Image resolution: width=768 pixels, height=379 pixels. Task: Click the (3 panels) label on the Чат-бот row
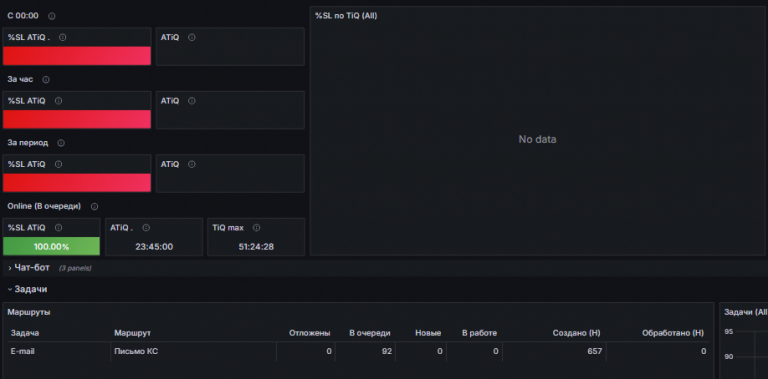click(75, 268)
